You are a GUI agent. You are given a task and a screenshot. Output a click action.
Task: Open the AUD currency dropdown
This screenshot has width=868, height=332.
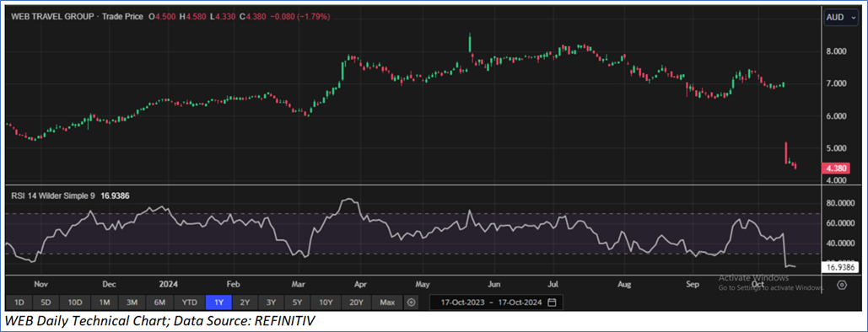(x=841, y=17)
